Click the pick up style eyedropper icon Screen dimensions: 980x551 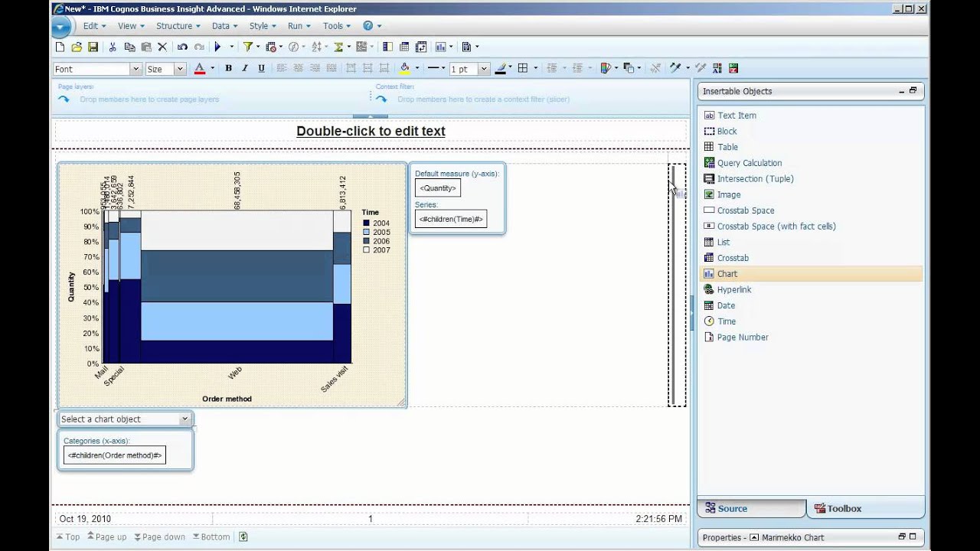click(675, 68)
